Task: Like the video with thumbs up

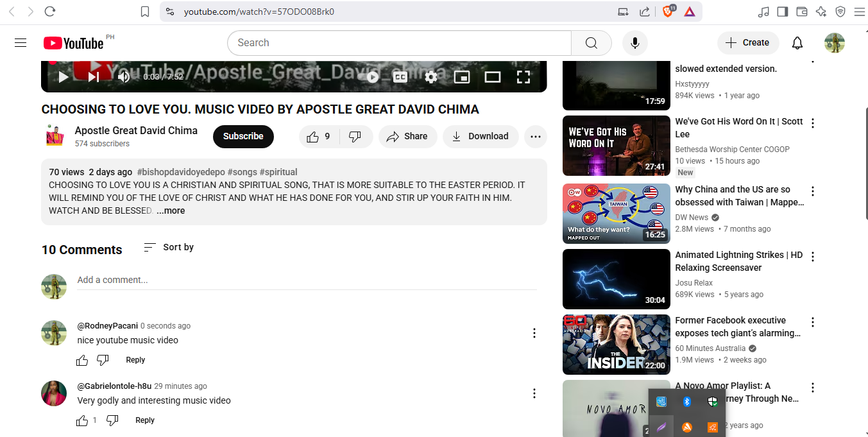Action: pyautogui.click(x=319, y=136)
